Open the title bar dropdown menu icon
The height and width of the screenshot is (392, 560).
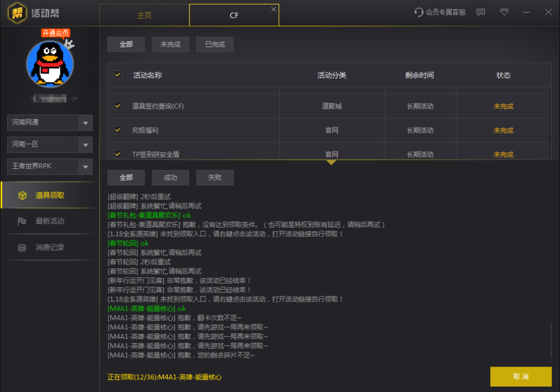click(504, 13)
